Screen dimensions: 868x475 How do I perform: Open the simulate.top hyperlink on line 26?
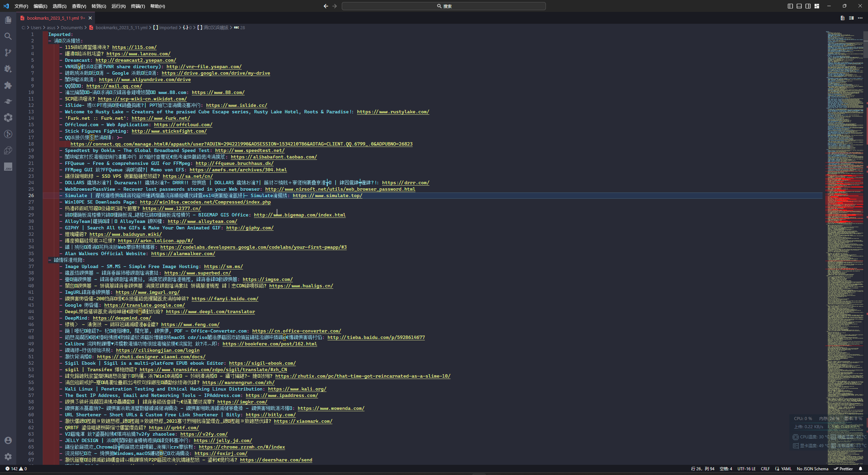tap(327, 195)
